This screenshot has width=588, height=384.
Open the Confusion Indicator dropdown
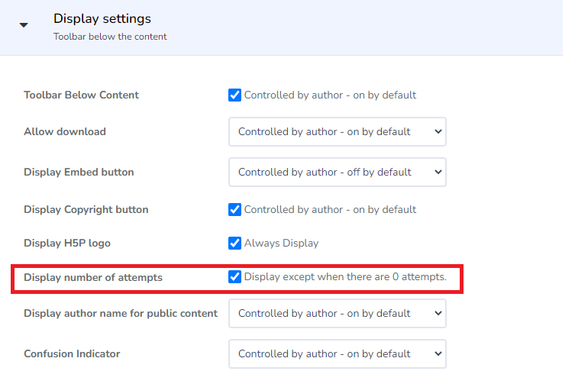pos(337,353)
